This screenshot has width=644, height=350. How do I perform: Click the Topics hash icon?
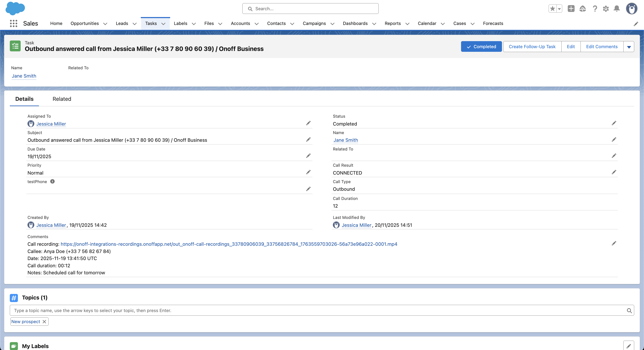click(x=14, y=298)
